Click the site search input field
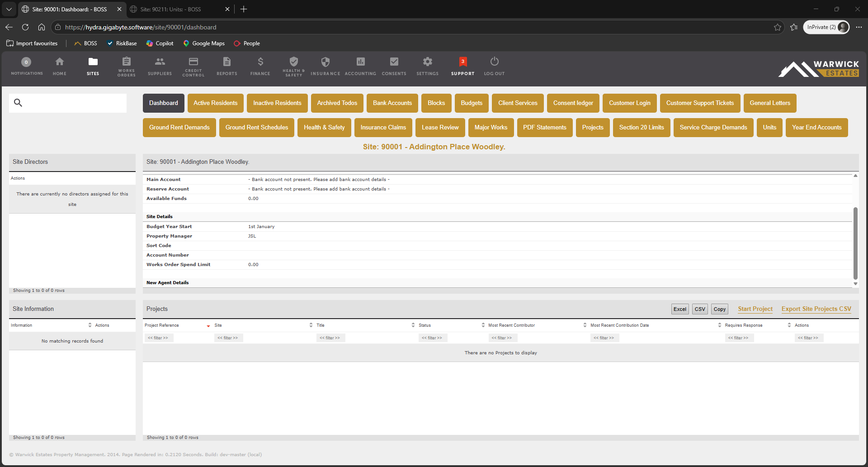Screen dimensions: 868x467 coord(68,103)
